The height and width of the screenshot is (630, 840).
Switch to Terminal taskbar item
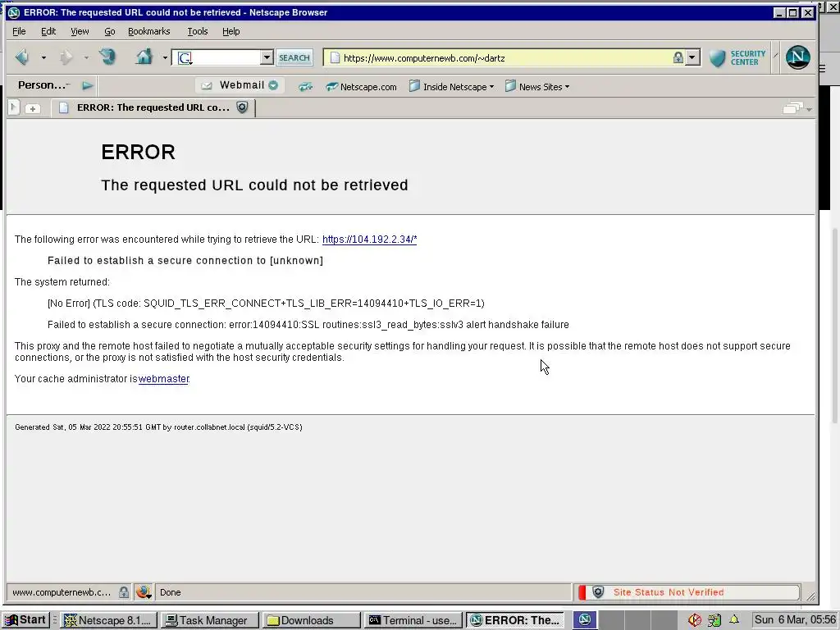(413, 620)
